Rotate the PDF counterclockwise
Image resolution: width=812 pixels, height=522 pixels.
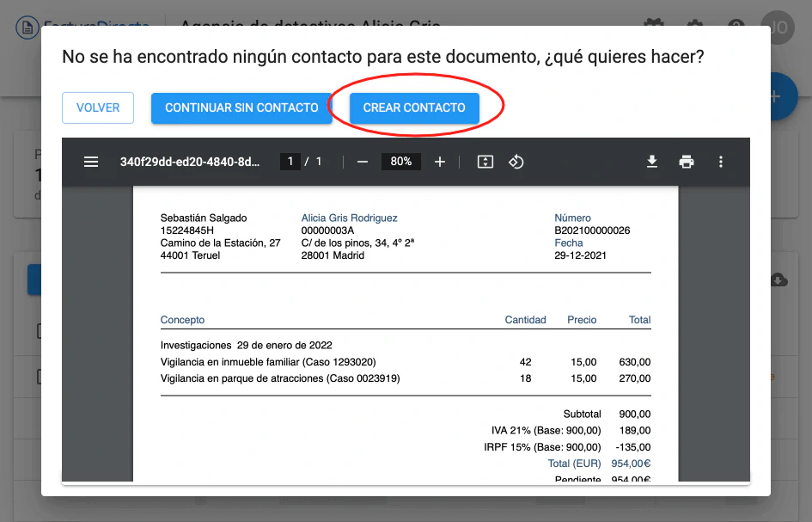pos(516,162)
